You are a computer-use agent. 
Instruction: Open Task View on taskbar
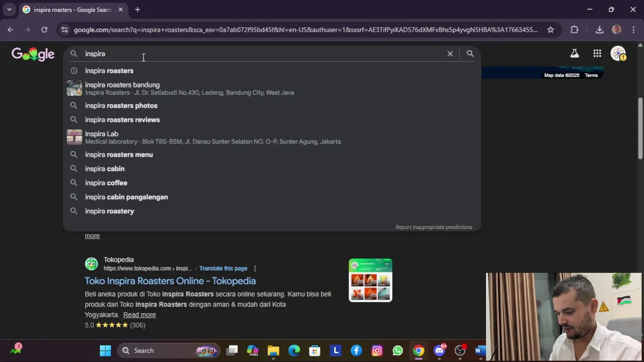(x=232, y=350)
